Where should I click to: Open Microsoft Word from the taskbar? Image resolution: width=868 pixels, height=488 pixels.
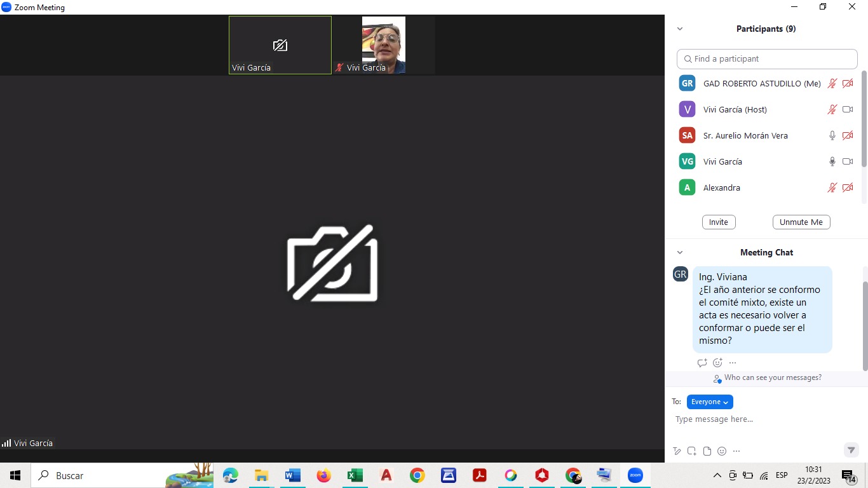coord(292,475)
